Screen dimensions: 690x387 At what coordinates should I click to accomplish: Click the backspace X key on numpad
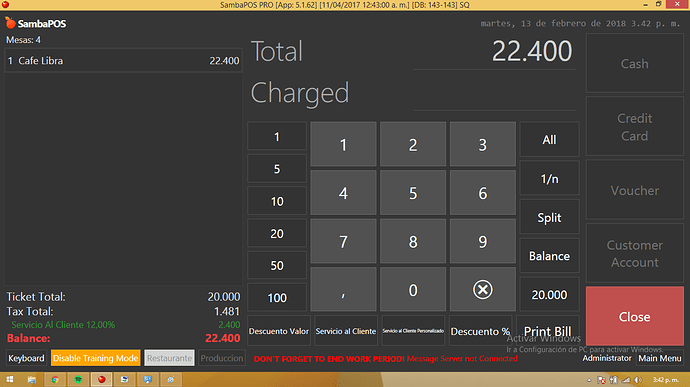click(482, 290)
